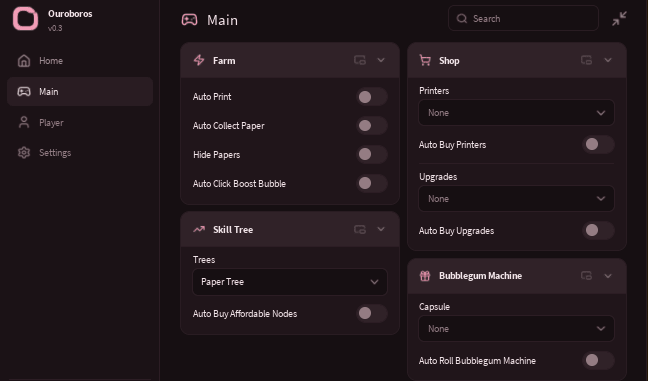
Task: Collapse the Farm section chevron
Action: tap(381, 60)
